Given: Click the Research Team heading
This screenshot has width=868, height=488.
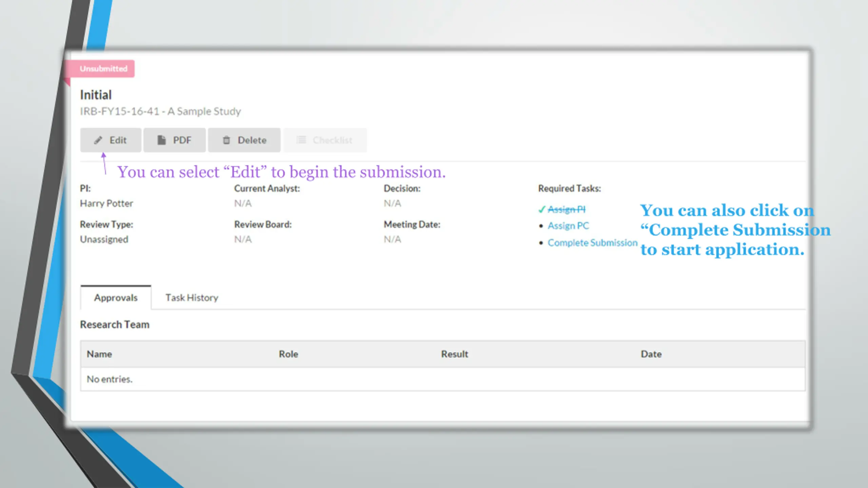Looking at the screenshot, I should 115,325.
